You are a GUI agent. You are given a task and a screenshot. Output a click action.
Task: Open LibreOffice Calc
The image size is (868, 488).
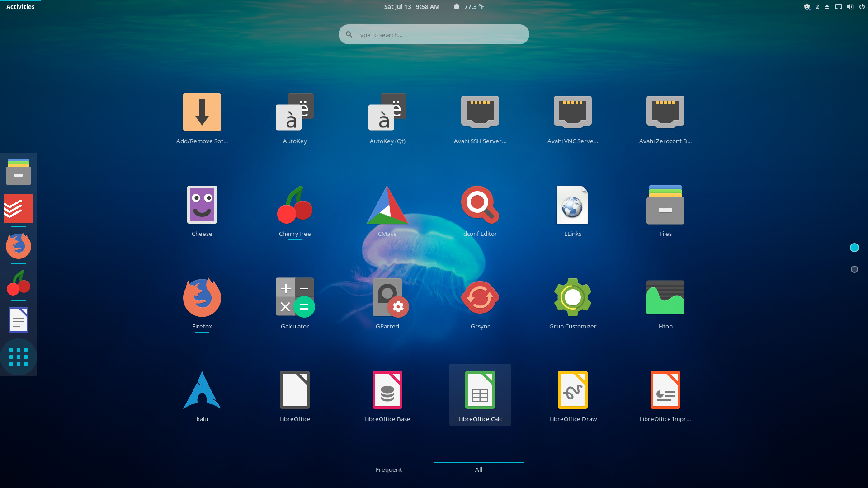480,395
